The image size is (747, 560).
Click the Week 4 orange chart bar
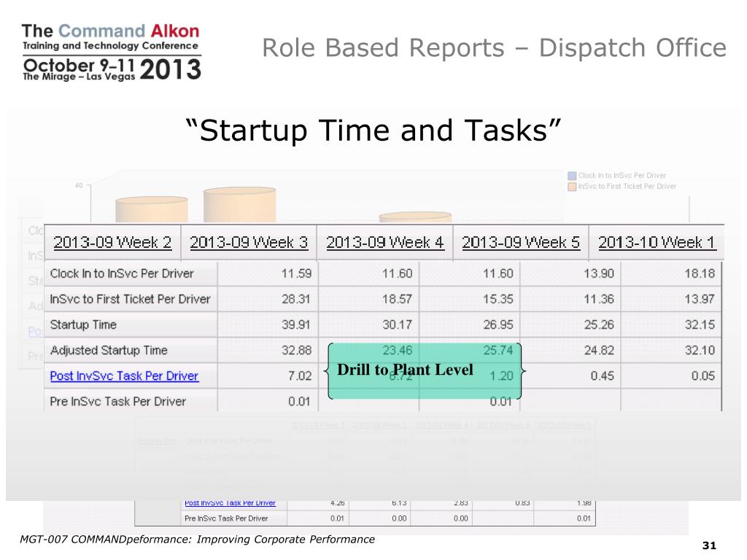[415, 217]
